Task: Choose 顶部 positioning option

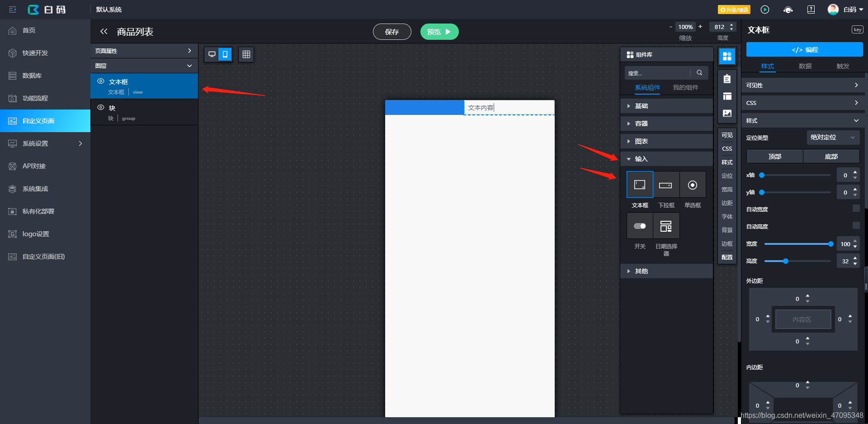Action: pyautogui.click(x=774, y=156)
